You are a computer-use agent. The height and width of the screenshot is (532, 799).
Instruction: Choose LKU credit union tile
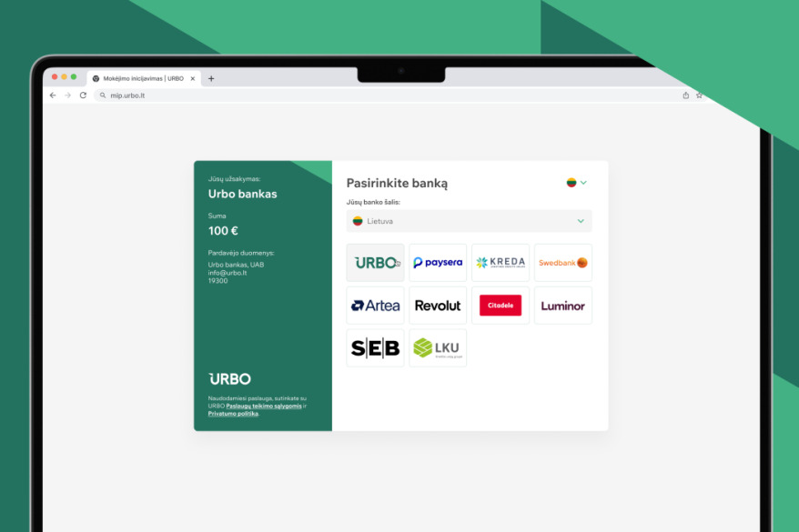tap(438, 348)
